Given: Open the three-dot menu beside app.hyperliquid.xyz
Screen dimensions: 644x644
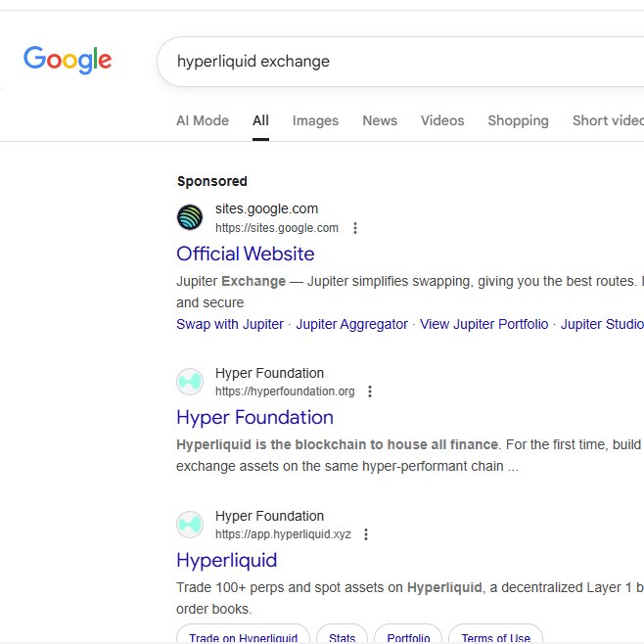Looking at the screenshot, I should 366,534.
